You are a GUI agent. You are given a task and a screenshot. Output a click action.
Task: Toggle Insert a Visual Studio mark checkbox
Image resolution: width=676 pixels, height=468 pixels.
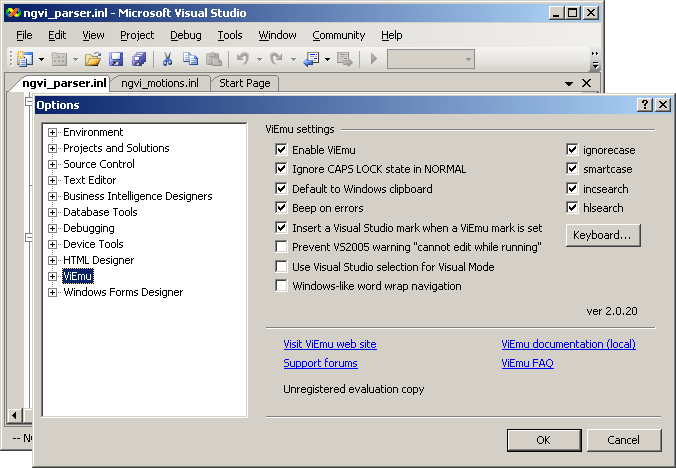281,227
